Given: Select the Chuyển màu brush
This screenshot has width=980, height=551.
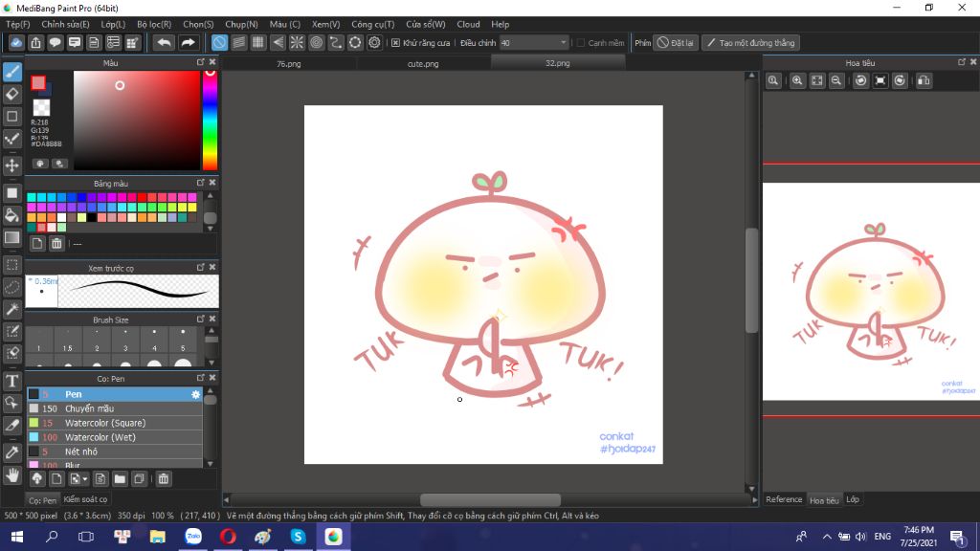Looking at the screenshot, I should point(115,408).
